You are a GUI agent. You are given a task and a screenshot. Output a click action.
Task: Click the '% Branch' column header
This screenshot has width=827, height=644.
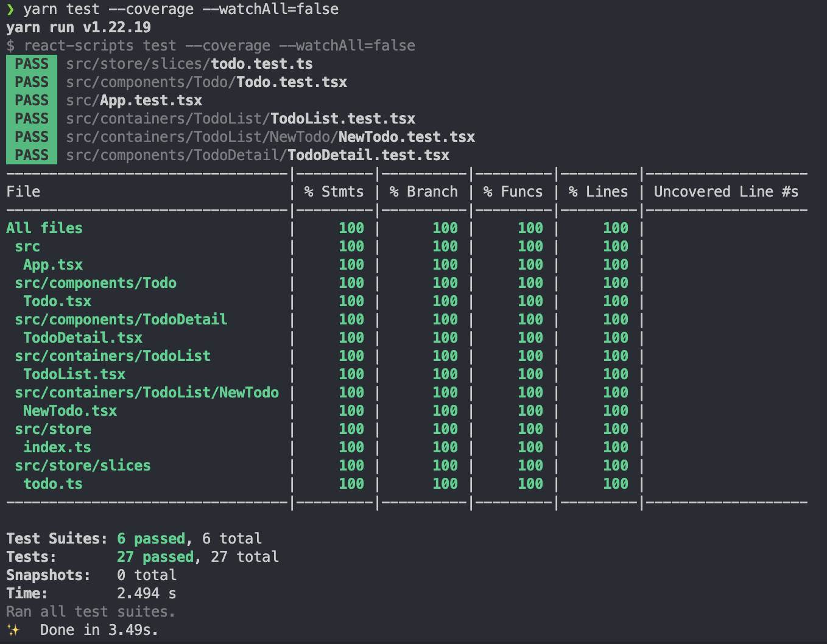[x=423, y=192]
